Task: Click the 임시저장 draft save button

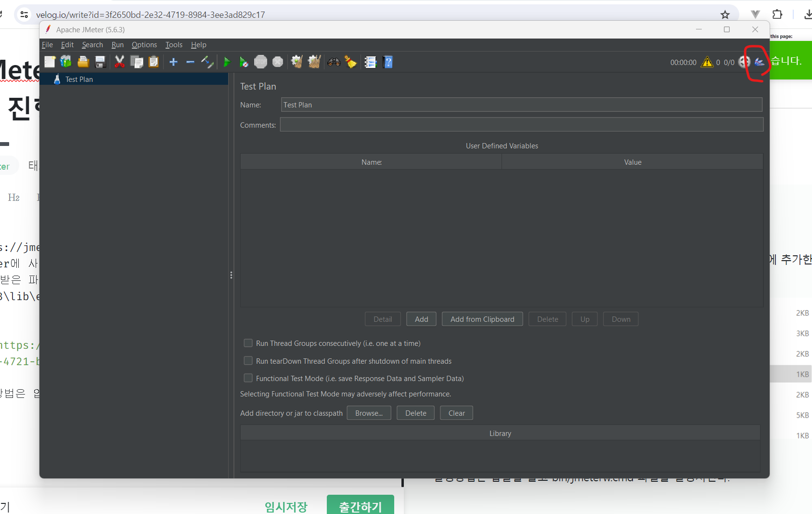Action: click(286, 506)
